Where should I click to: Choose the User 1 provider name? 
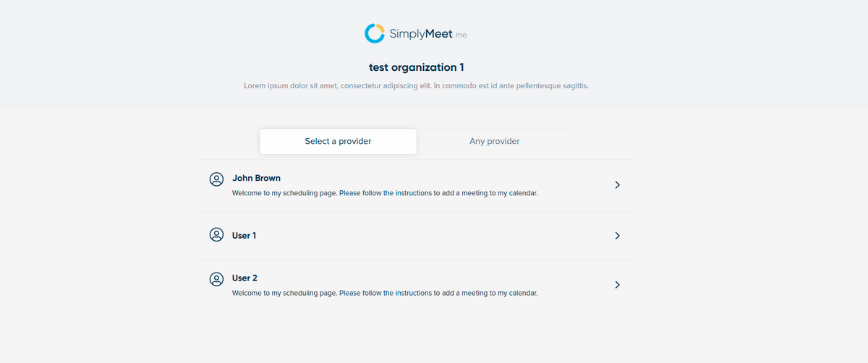click(244, 236)
